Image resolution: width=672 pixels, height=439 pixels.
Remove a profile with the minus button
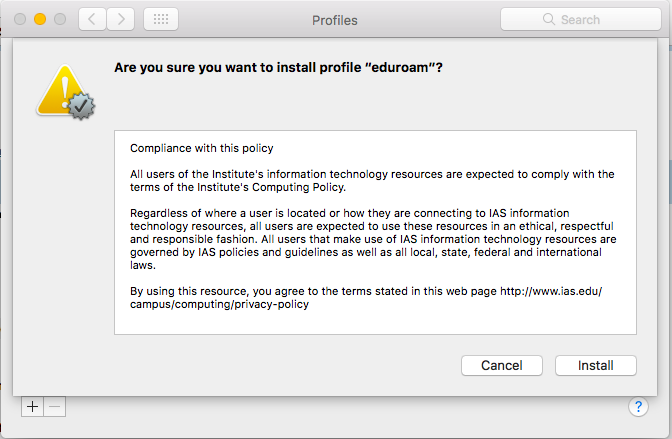point(55,406)
